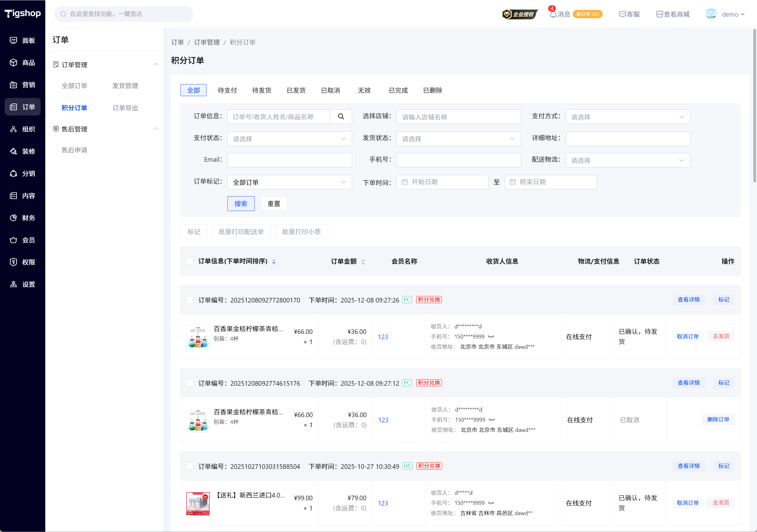
Task: Open the 消息 notification bell
Action: 553,14
